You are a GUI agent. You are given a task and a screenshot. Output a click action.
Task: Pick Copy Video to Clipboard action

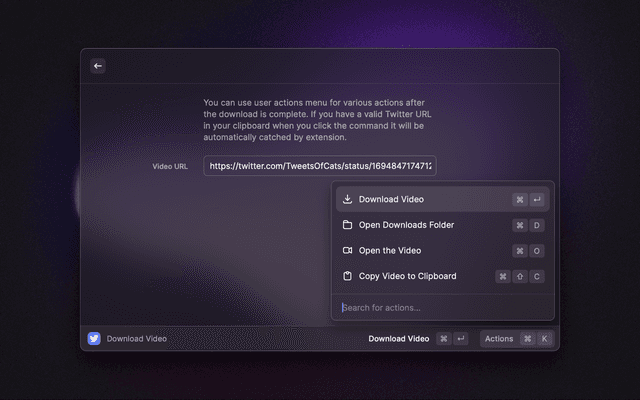point(408,276)
